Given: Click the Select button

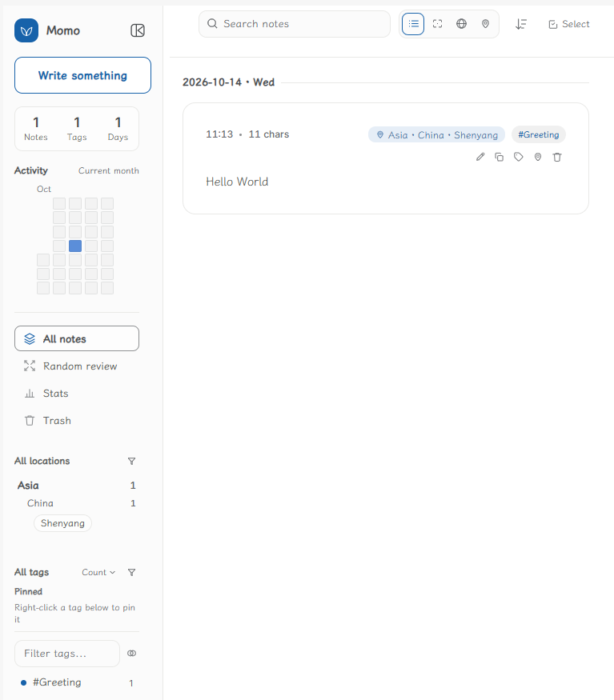Looking at the screenshot, I should 569,24.
